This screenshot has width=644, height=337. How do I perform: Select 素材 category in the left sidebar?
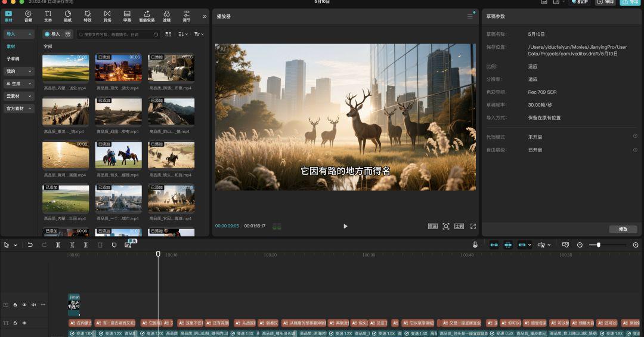[x=11, y=47]
